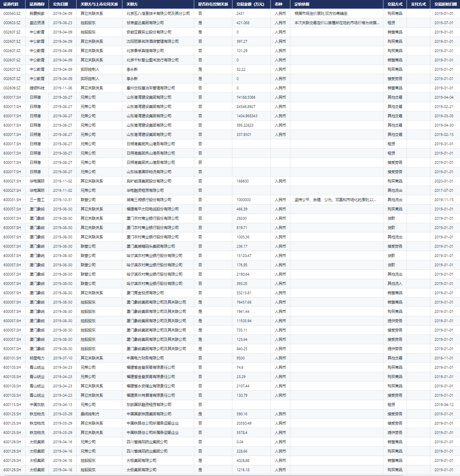Screen dimensions: 460x476
Task: Click the 支付方式 column header
Action: pos(418,4)
